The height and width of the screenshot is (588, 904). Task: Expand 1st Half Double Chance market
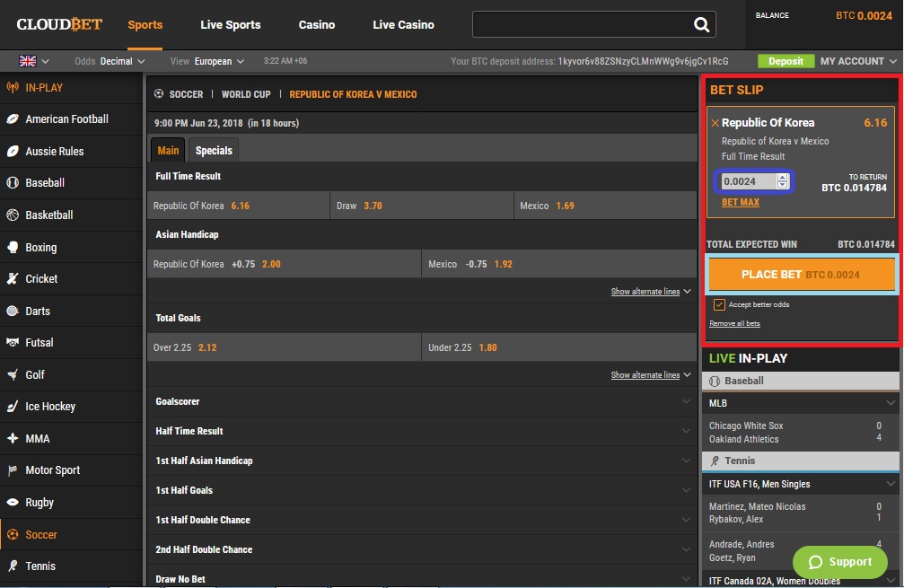(422, 520)
